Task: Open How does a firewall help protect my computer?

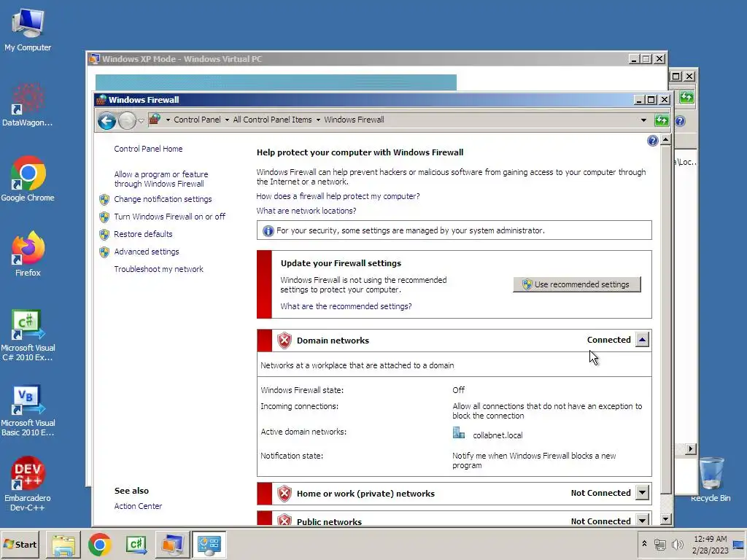Action: click(338, 196)
